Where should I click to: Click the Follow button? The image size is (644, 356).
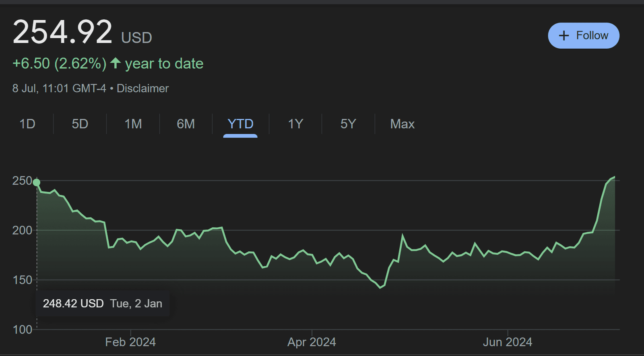[583, 36]
